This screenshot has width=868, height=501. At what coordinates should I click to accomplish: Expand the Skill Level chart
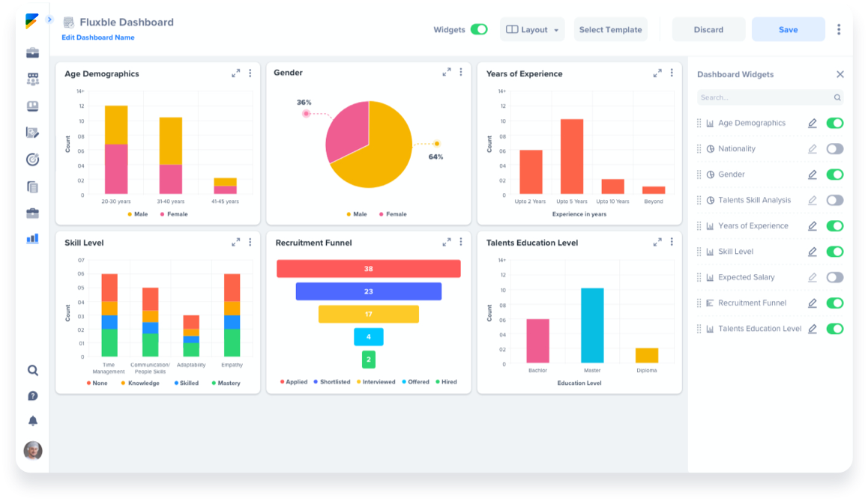point(236,242)
